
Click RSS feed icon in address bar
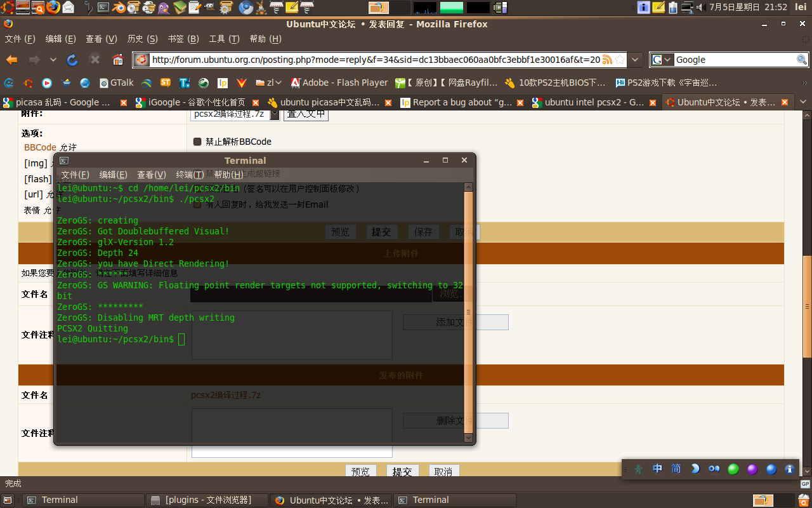(x=607, y=60)
